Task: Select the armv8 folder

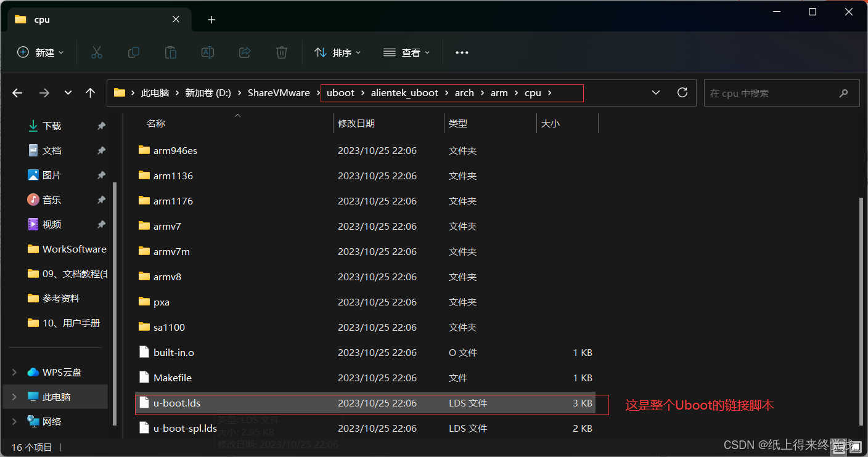Action: click(366, 277)
